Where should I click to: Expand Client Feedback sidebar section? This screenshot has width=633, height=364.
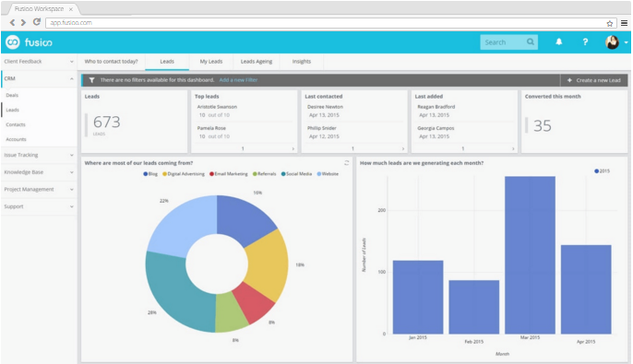(39, 62)
